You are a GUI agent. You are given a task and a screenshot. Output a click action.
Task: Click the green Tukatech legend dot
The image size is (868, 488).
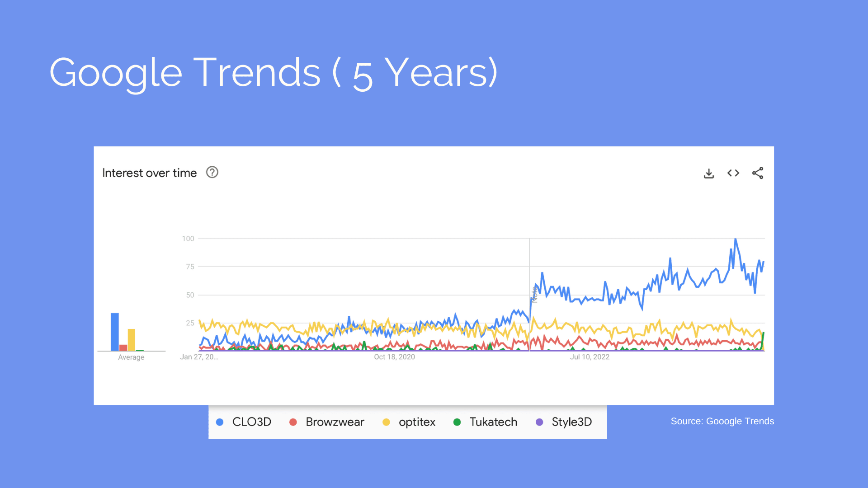(x=457, y=422)
